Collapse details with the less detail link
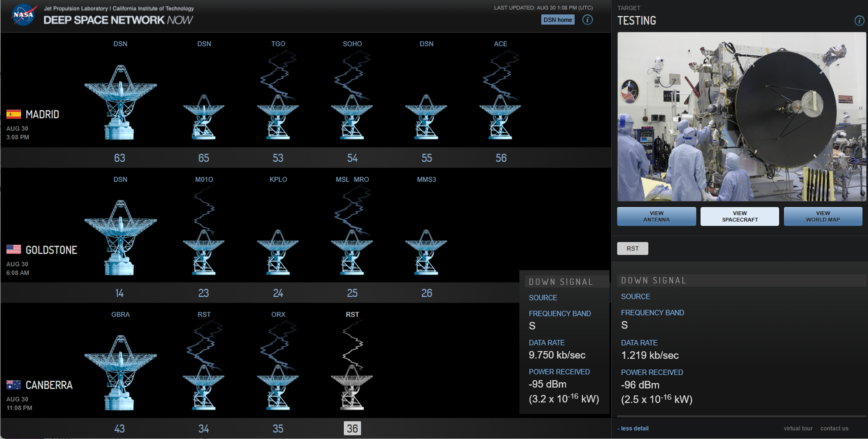868x439 pixels. pyautogui.click(x=633, y=428)
